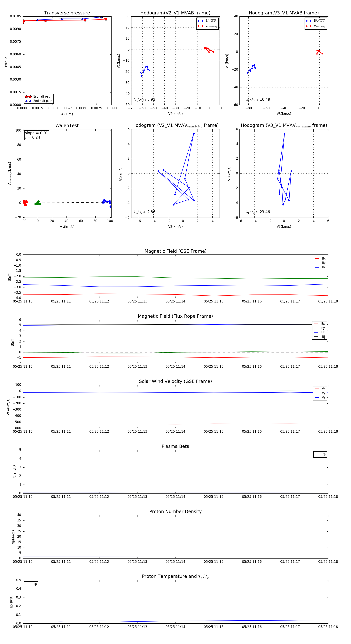Select the Vy legend entry in solar wind plot
The image size is (351, 644).
[x=320, y=393]
